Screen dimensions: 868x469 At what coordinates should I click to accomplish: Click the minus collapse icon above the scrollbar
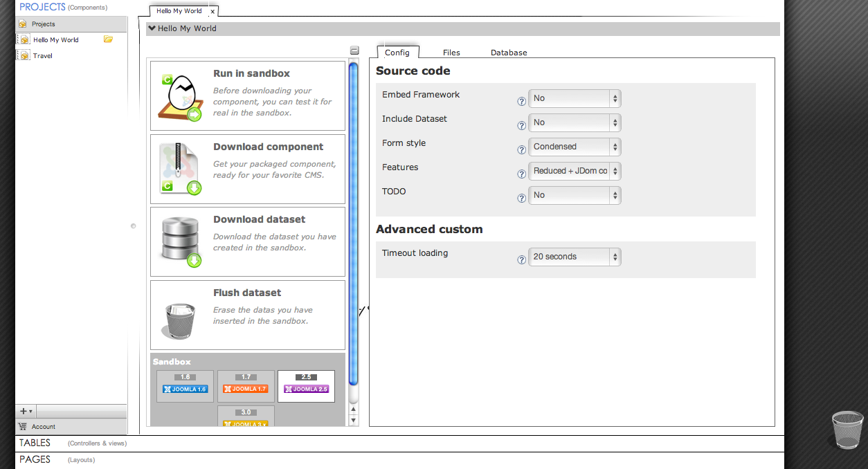354,50
